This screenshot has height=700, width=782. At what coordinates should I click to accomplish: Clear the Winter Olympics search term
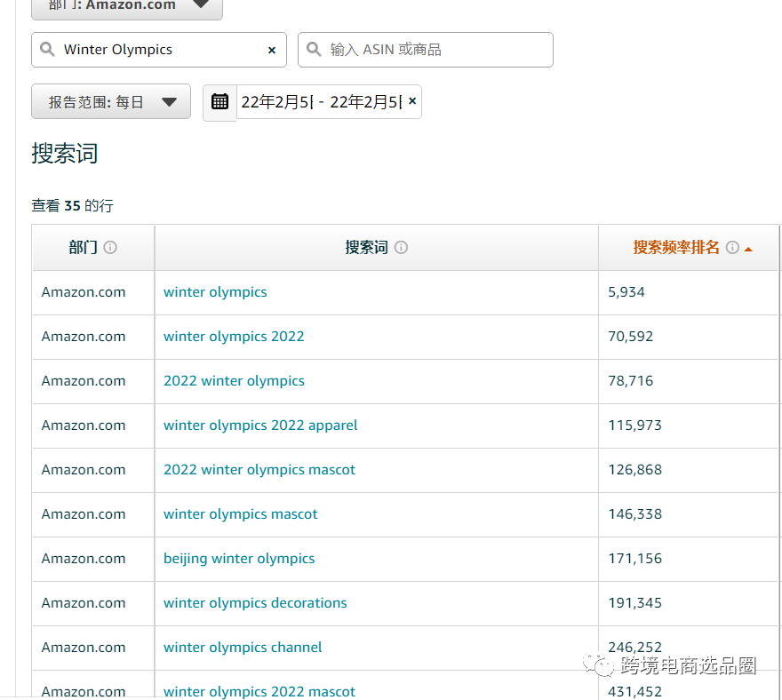point(272,51)
